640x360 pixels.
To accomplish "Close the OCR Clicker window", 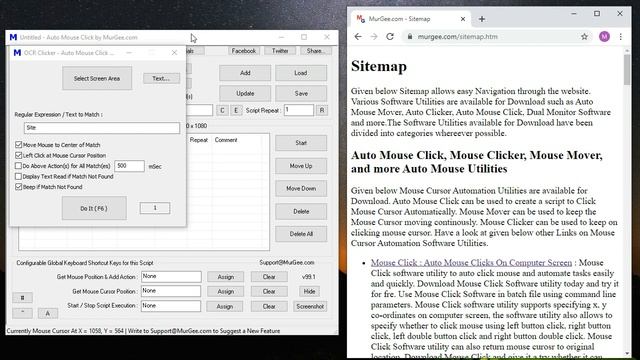I will pyautogui.click(x=174, y=53).
